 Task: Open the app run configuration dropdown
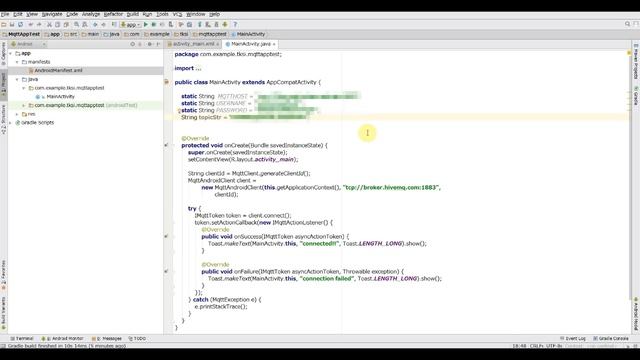(130, 24)
